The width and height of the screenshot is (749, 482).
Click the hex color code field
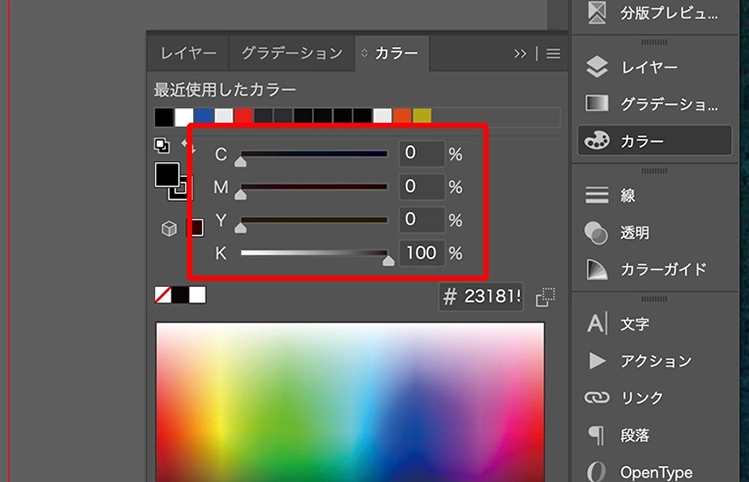pyautogui.click(x=481, y=297)
